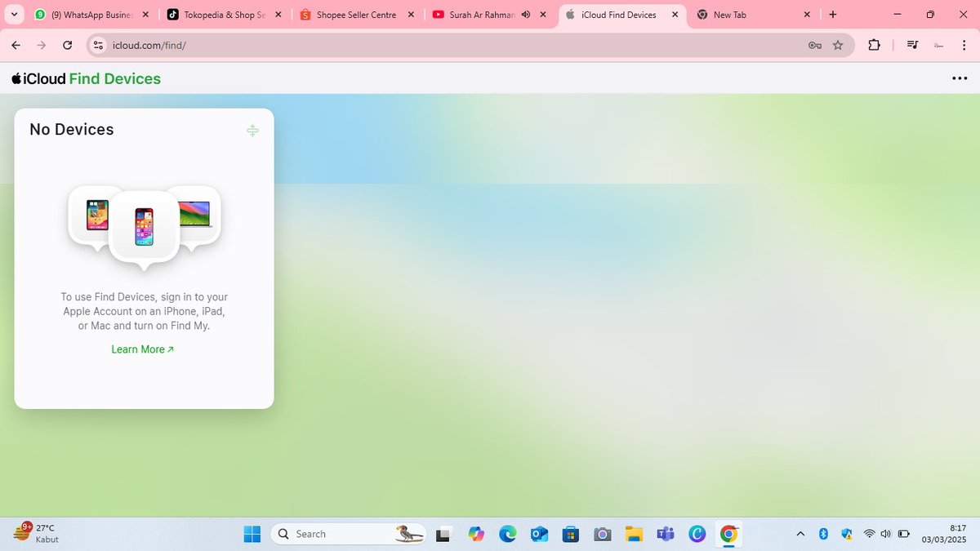Open the Chrome extensions puzzle icon
The width and height of the screenshot is (980, 551).
click(x=874, y=45)
